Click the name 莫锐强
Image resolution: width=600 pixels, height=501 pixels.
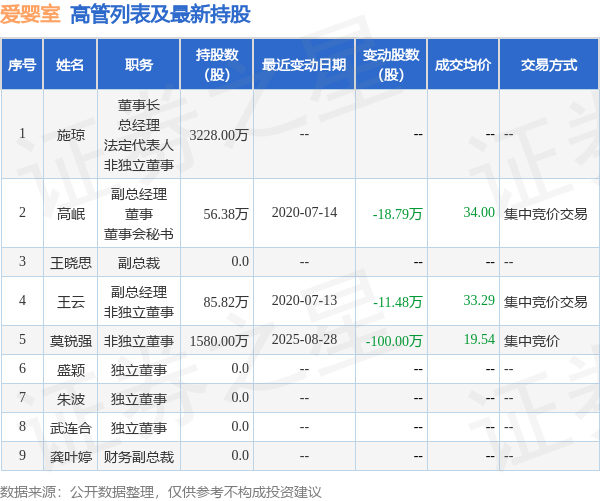point(70,341)
